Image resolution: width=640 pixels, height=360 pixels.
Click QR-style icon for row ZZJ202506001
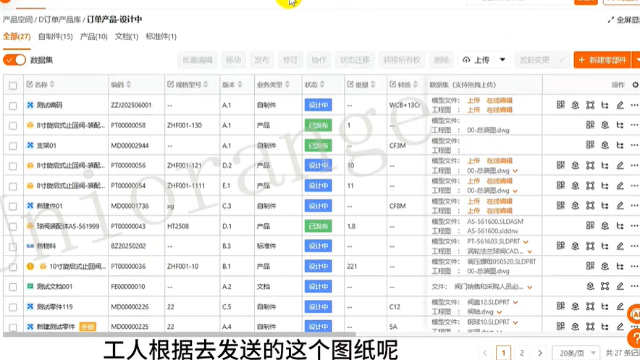coord(561,105)
